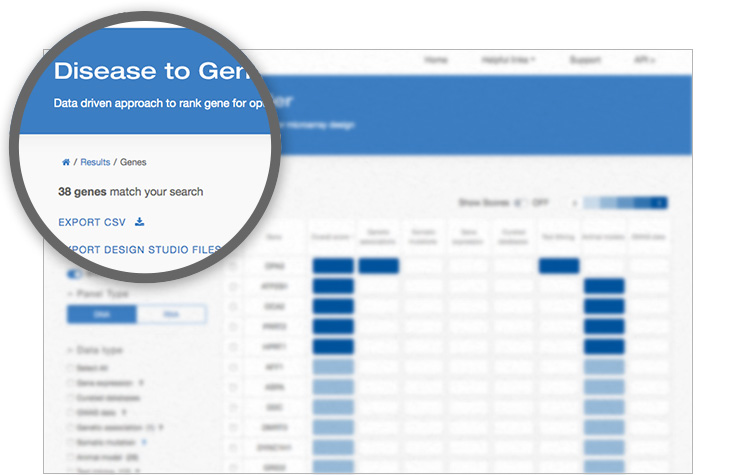736x475 pixels.
Task: Click the download icon beside Export CSV
Action: tap(140, 222)
